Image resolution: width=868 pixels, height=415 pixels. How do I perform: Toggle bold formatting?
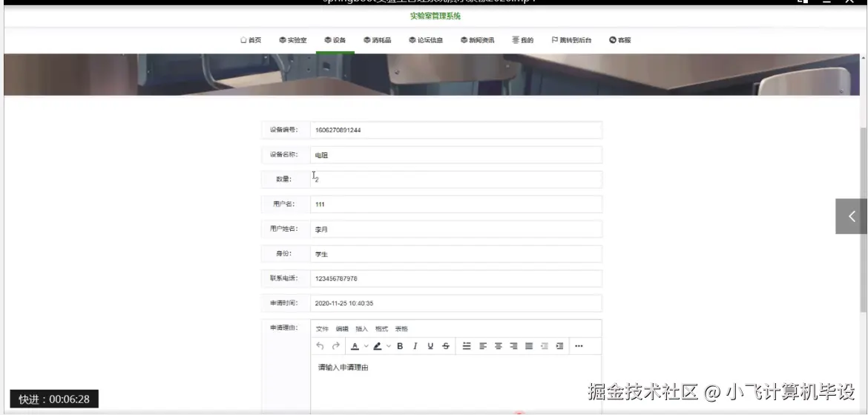(x=400, y=346)
